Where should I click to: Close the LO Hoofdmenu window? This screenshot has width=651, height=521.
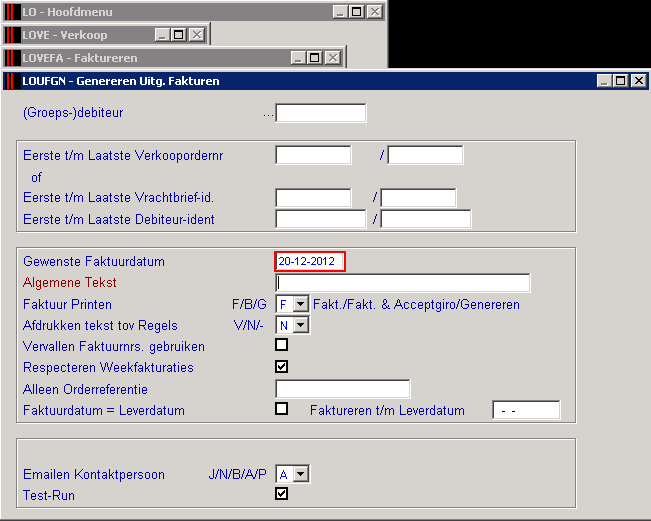375,12
